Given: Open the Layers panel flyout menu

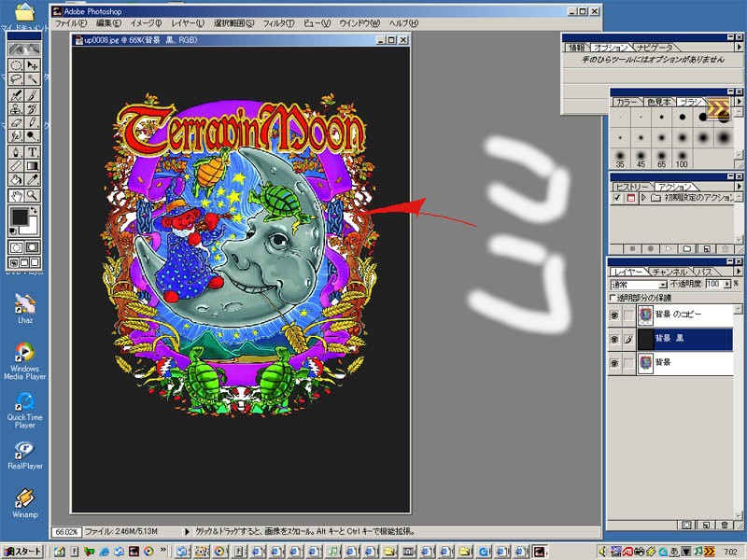Looking at the screenshot, I should coord(739,271).
